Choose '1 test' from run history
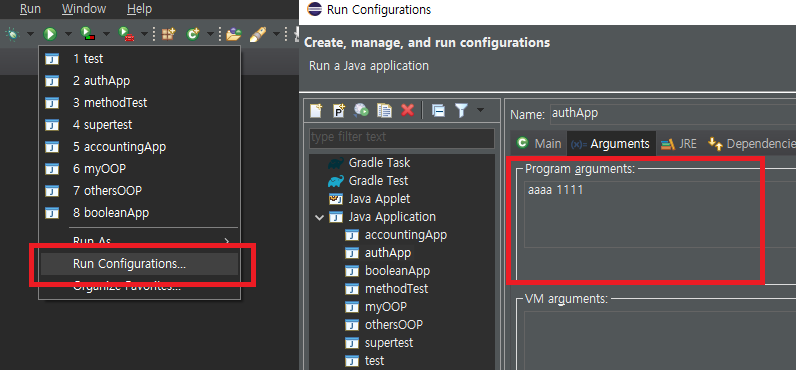The width and height of the screenshot is (796, 370). 139,59
